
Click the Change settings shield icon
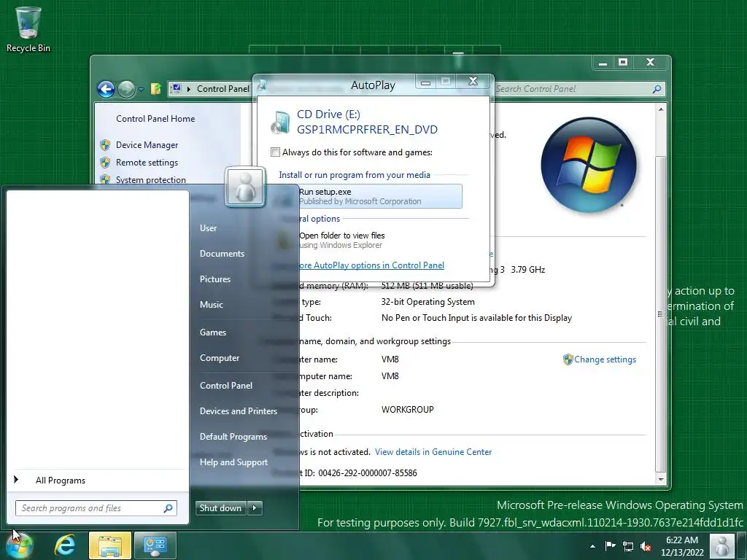568,359
